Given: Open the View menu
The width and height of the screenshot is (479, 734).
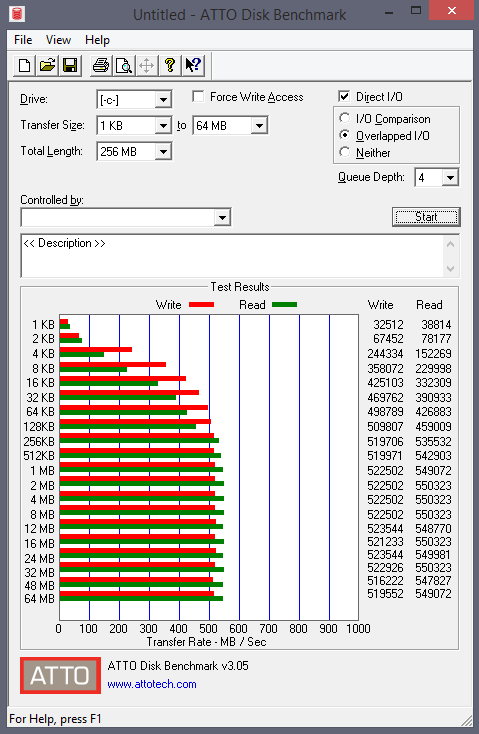Looking at the screenshot, I should (58, 40).
